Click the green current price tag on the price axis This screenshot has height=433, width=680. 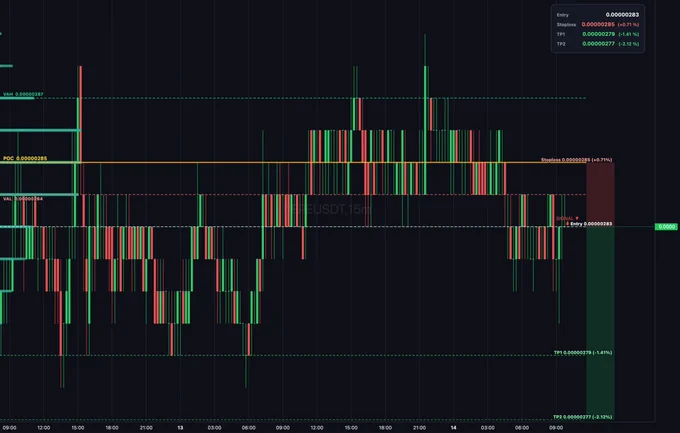pyautogui.click(x=666, y=226)
